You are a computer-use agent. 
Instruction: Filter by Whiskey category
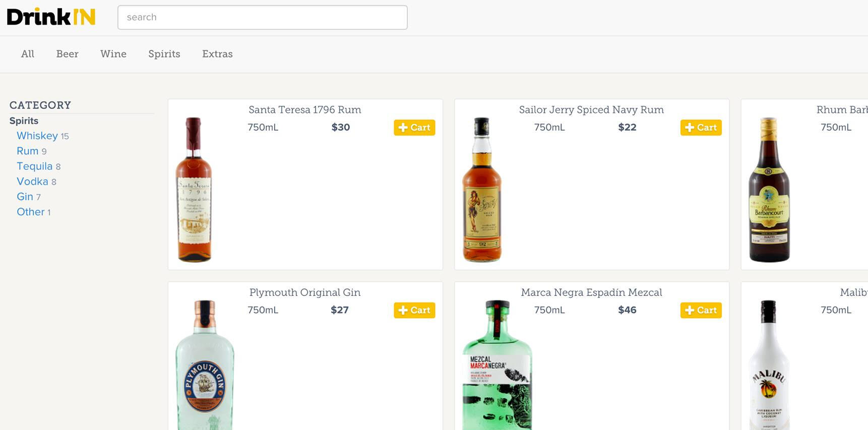pos(37,136)
